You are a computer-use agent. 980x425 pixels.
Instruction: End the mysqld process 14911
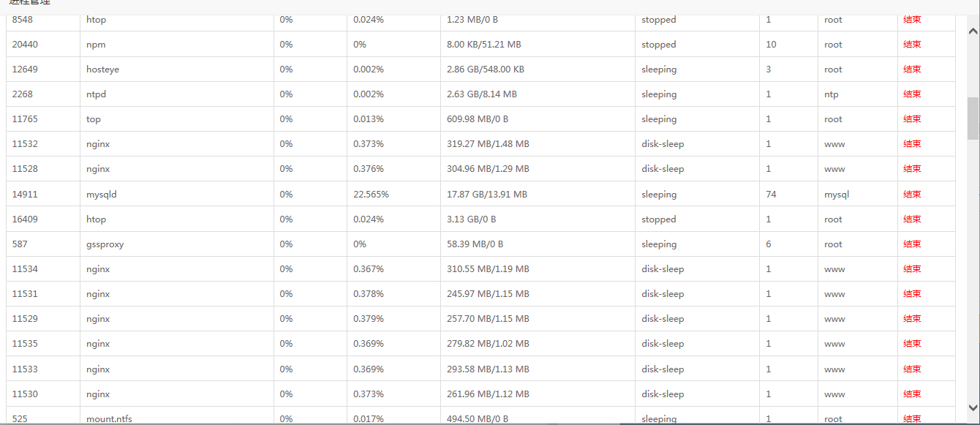[912, 195]
